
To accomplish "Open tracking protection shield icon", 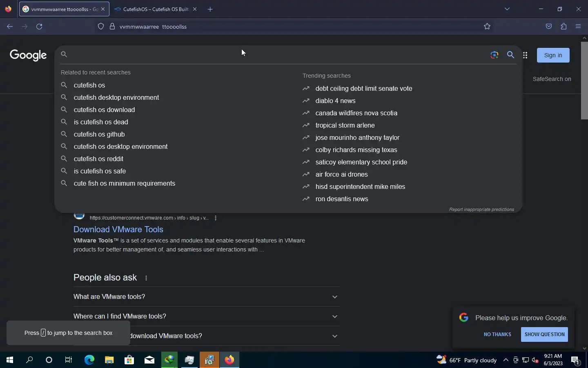I will click(x=101, y=27).
